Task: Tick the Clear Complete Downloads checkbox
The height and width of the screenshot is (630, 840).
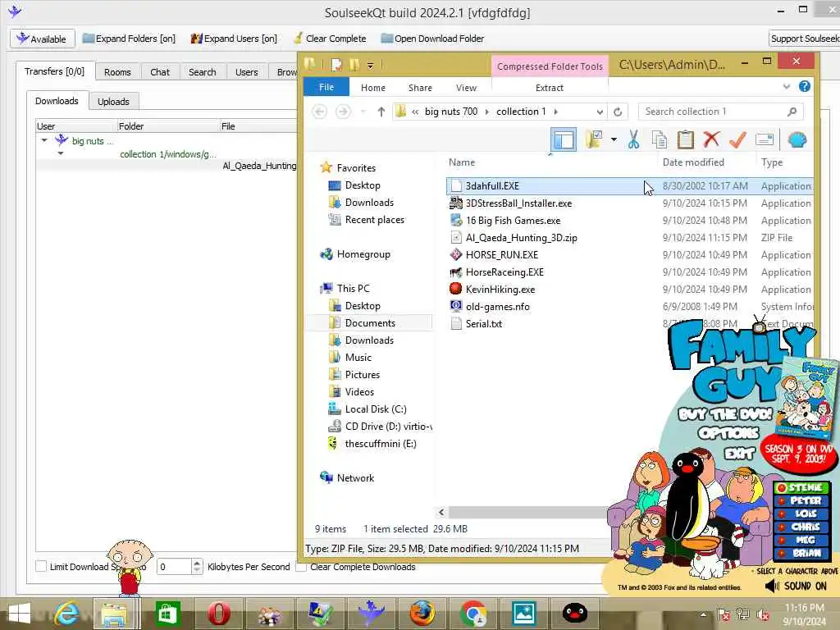Action: point(301,567)
